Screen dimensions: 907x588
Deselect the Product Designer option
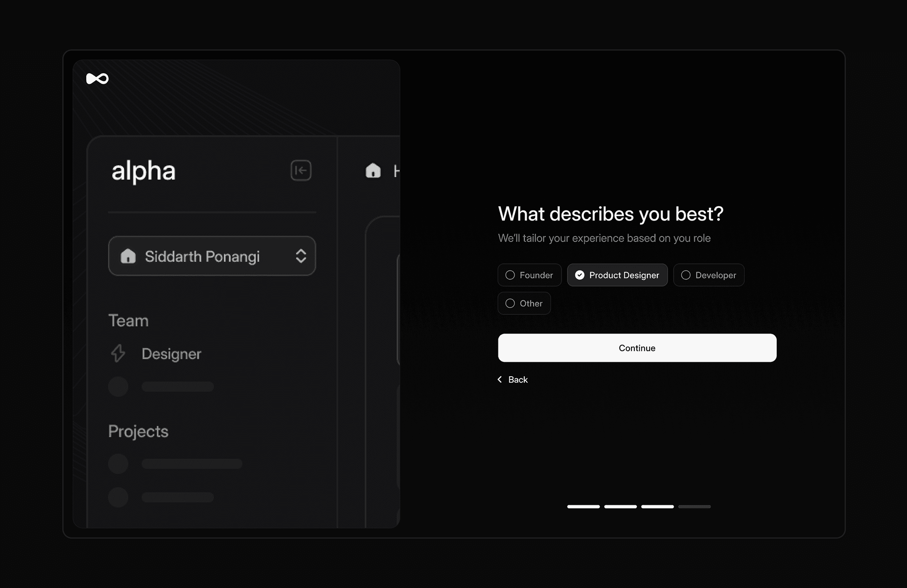tap(617, 275)
